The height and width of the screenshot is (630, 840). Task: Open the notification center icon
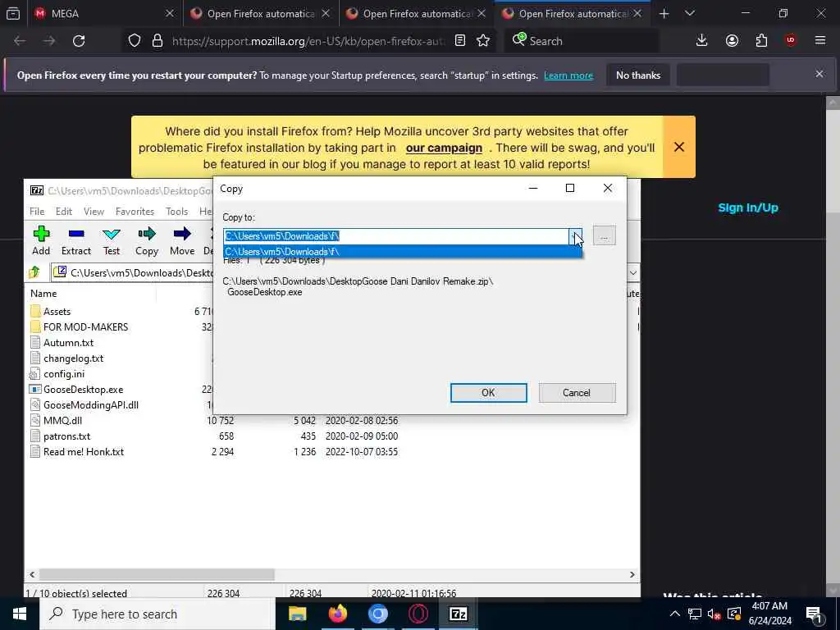click(x=815, y=614)
